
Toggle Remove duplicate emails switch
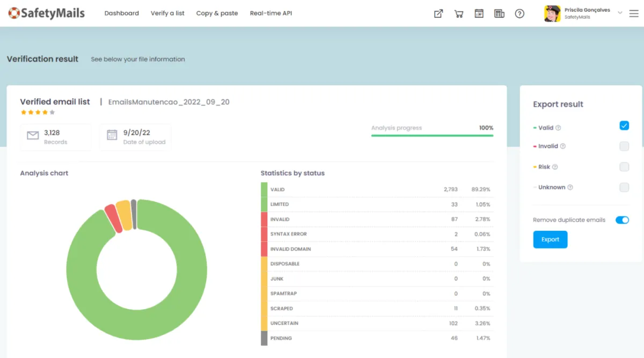tap(622, 220)
